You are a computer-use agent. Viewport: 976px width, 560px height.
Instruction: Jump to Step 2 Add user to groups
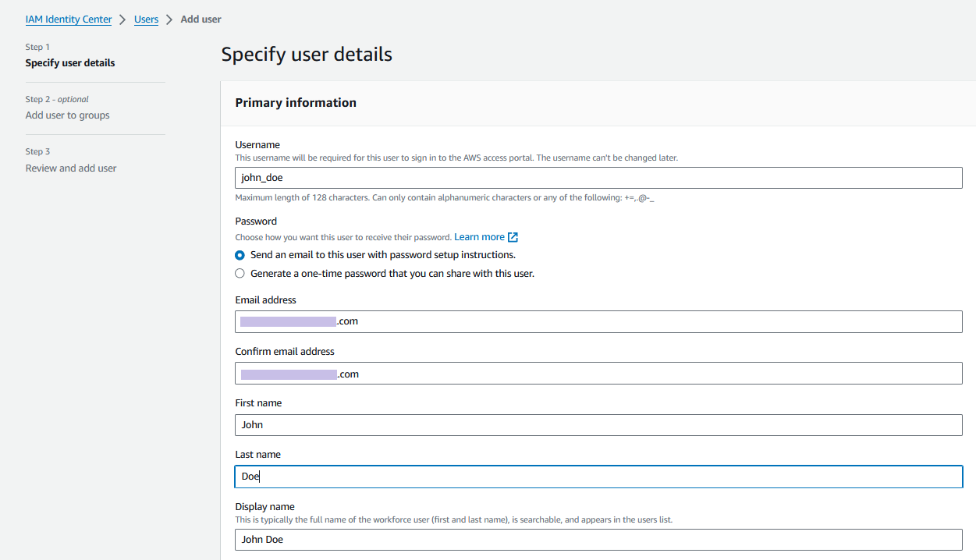tap(67, 115)
